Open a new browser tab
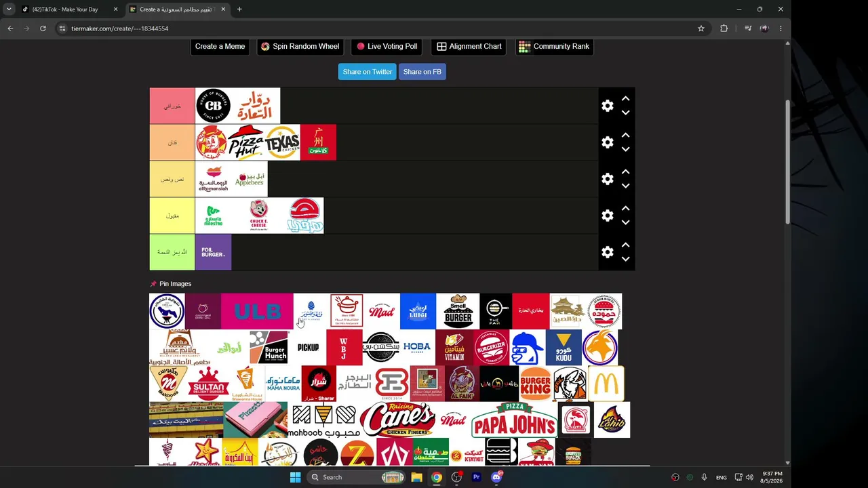Image resolution: width=868 pixels, height=488 pixels. 239,9
